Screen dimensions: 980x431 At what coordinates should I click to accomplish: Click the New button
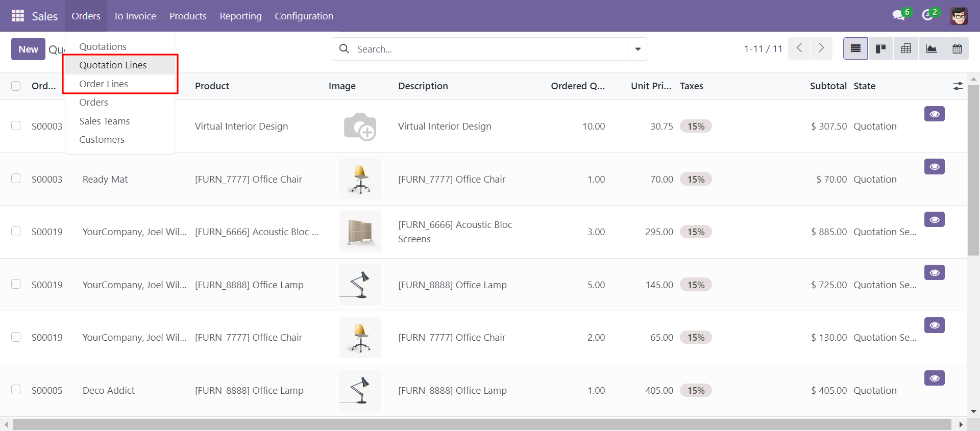[28, 49]
